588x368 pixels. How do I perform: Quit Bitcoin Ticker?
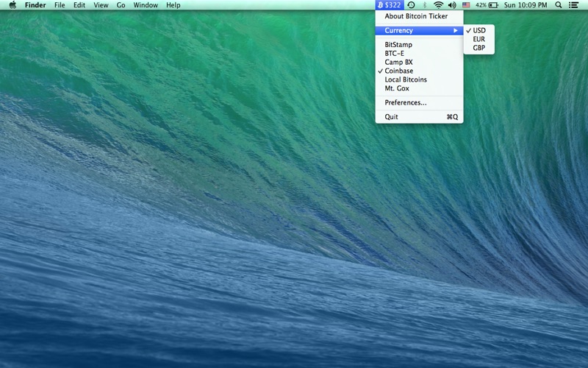click(x=392, y=117)
